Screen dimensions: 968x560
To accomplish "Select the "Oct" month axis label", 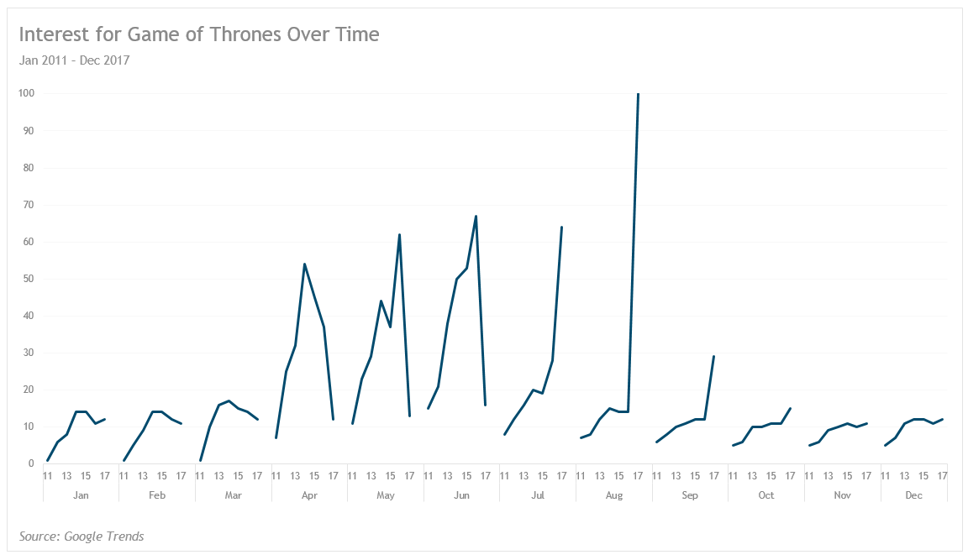I will [766, 495].
